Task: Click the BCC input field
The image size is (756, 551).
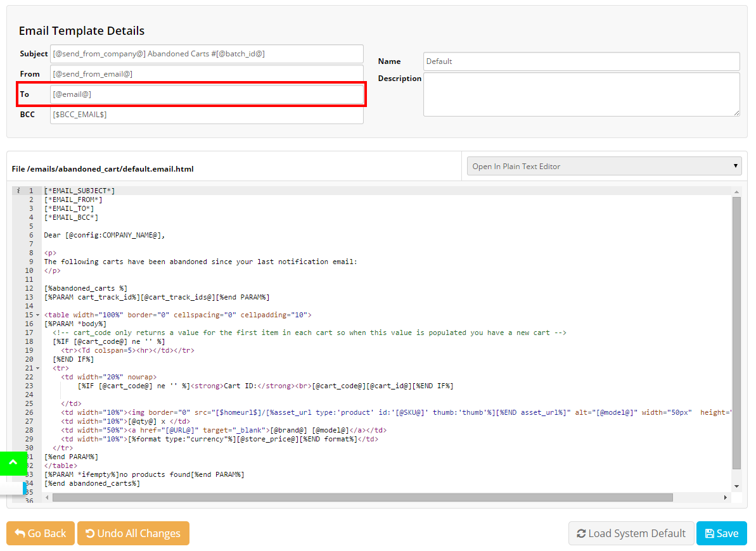Action: tap(207, 114)
